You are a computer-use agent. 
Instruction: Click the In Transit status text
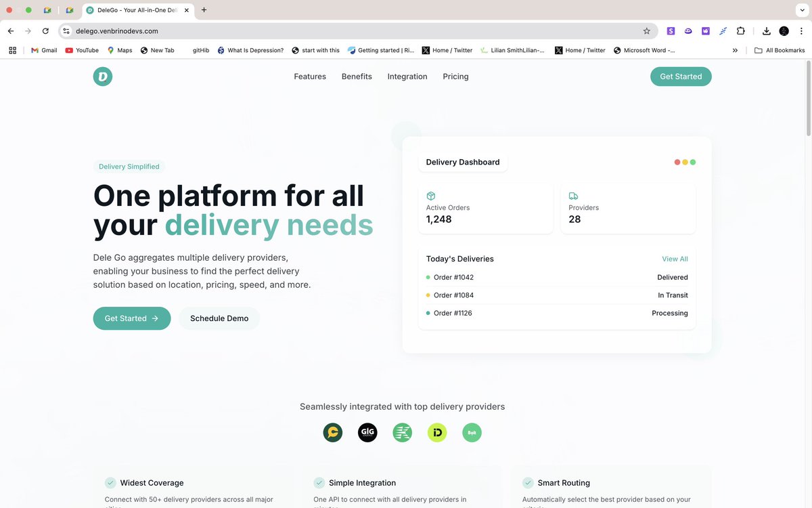click(673, 295)
